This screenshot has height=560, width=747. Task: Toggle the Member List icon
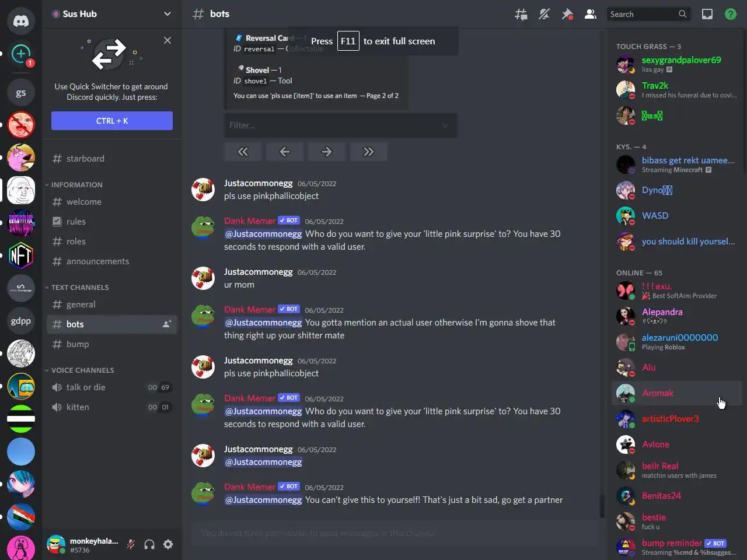click(x=591, y=14)
